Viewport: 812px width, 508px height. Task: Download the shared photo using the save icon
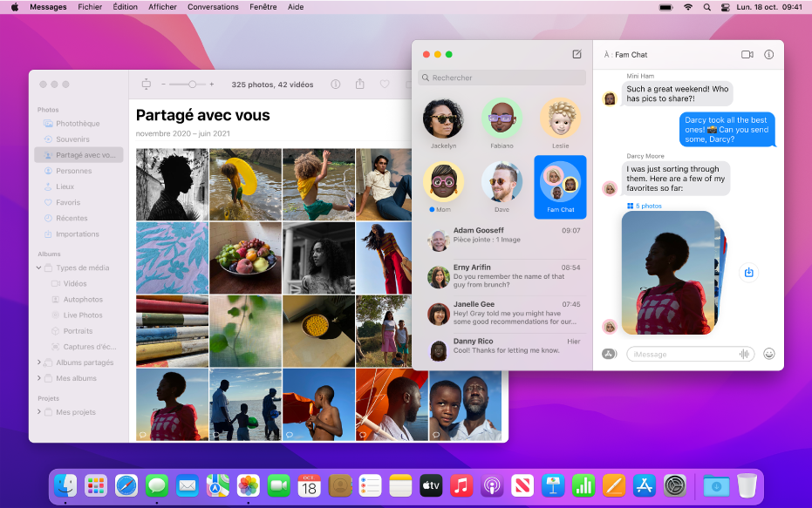[748, 273]
